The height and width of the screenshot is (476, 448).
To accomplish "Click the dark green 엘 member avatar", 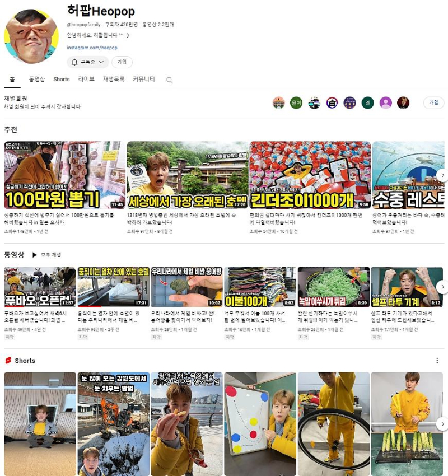I will [x=367, y=103].
